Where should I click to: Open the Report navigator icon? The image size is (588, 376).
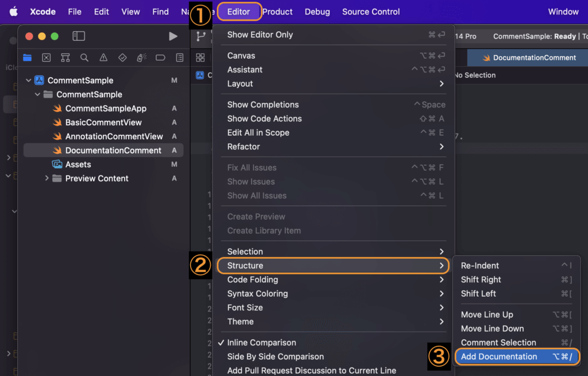pos(180,57)
